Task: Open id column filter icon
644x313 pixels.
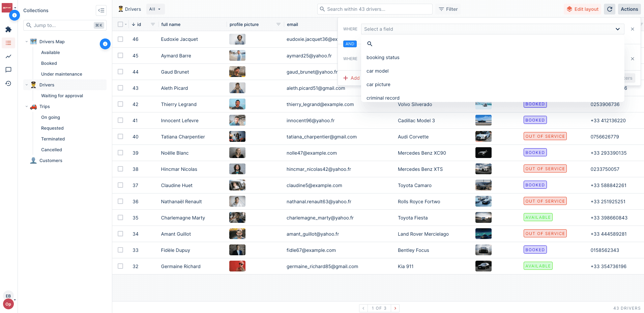Action: coord(153,24)
